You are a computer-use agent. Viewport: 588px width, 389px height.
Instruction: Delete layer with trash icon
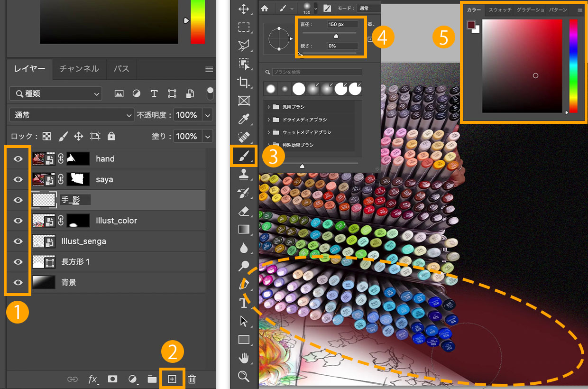(x=192, y=379)
